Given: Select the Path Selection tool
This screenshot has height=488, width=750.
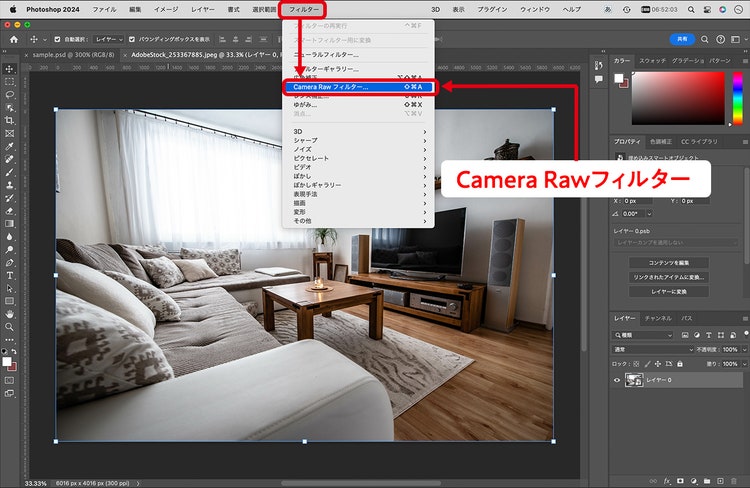Looking at the screenshot, I should pos(9,288).
